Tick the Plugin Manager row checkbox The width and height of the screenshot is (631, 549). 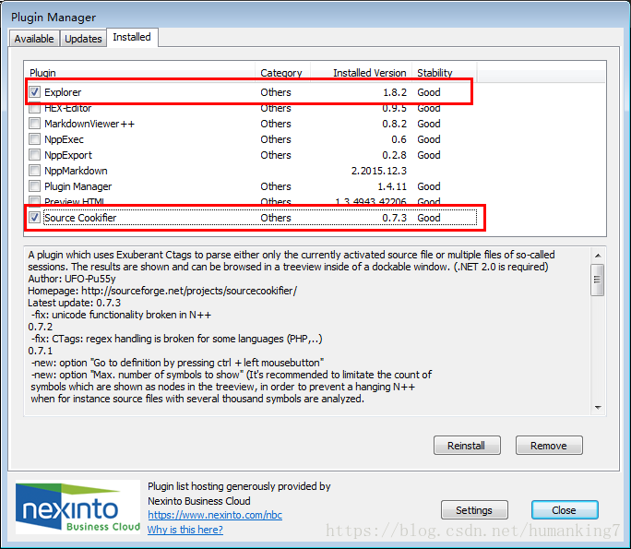click(x=35, y=186)
